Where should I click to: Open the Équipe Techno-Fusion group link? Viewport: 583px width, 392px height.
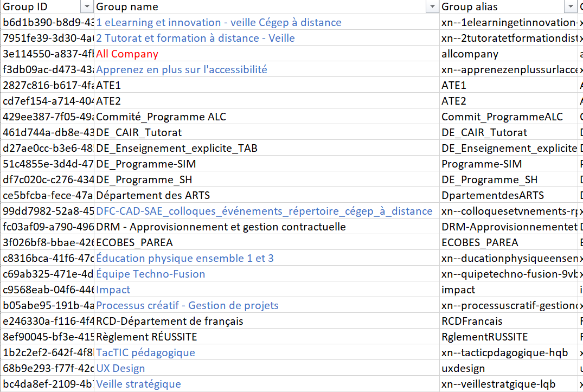[x=151, y=274]
